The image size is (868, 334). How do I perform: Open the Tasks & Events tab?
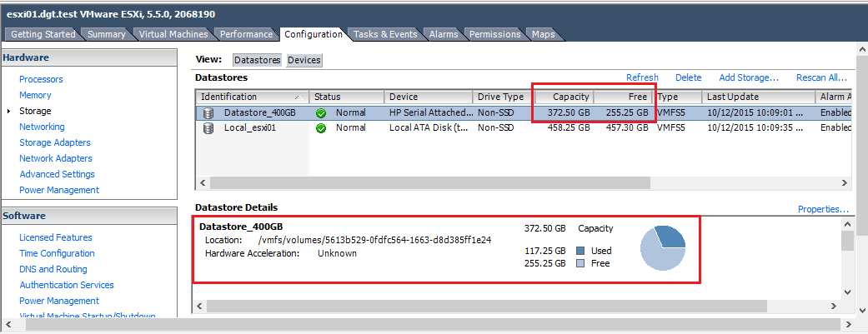[385, 34]
